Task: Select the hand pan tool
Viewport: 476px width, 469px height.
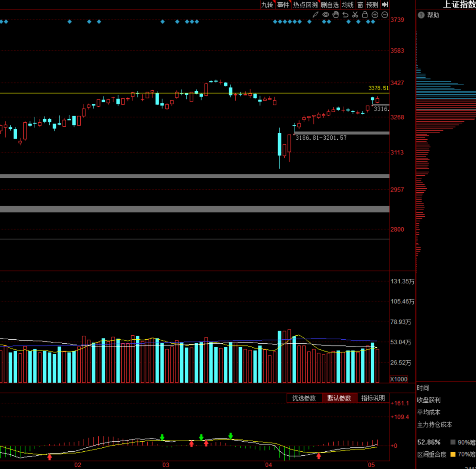Action: point(335,15)
